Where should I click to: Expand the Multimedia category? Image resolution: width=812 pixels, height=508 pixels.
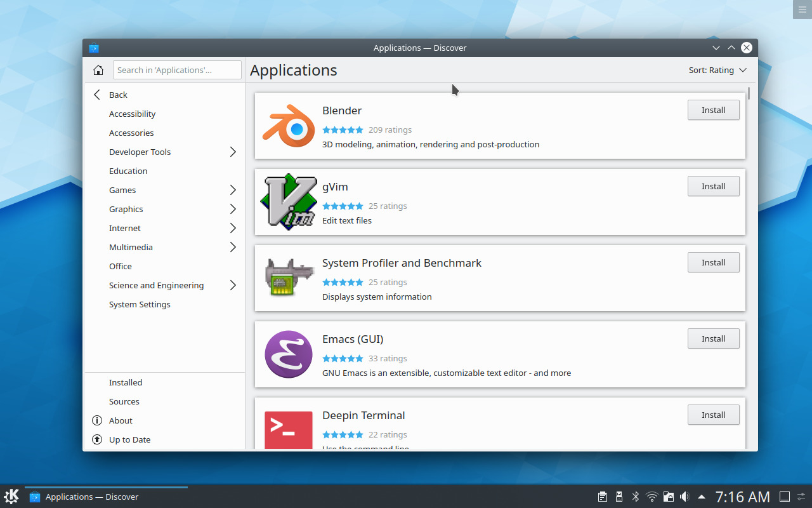232,247
